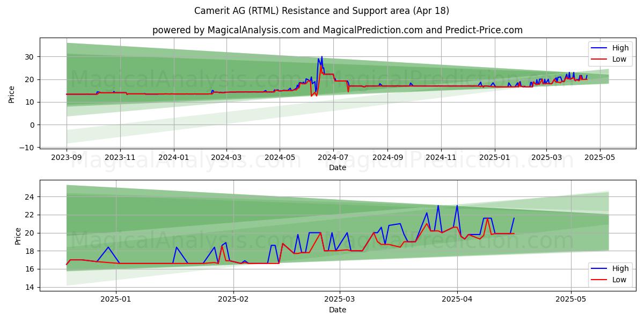Click the 'Date' x-axis title of bottom chart
This screenshot has width=644, height=322.
(x=338, y=310)
